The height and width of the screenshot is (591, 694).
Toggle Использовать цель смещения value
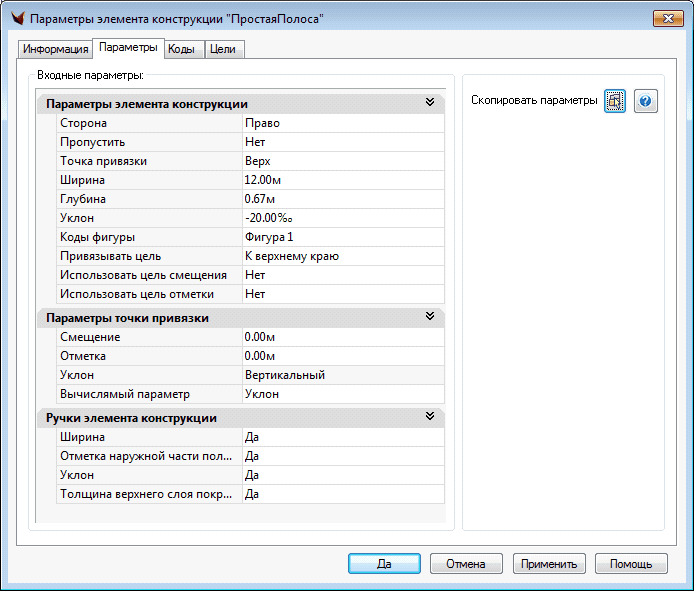(342, 275)
